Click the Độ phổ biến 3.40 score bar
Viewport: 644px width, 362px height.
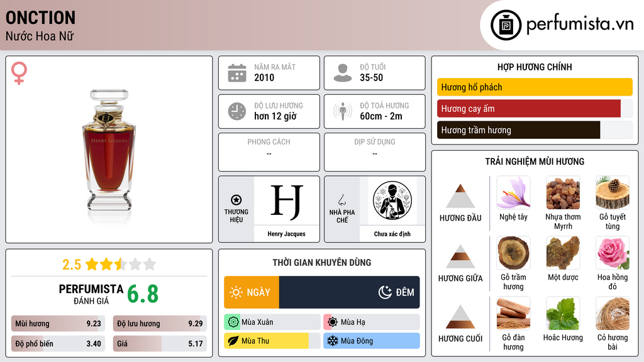[58, 344]
